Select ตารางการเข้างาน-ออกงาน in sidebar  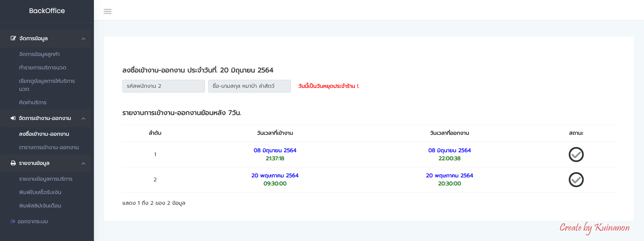tap(49, 147)
